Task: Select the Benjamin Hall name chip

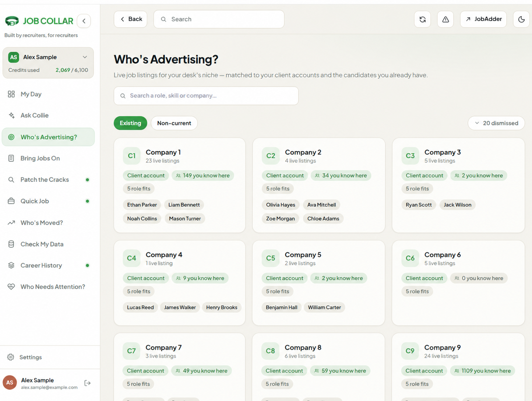Action: tap(282, 307)
